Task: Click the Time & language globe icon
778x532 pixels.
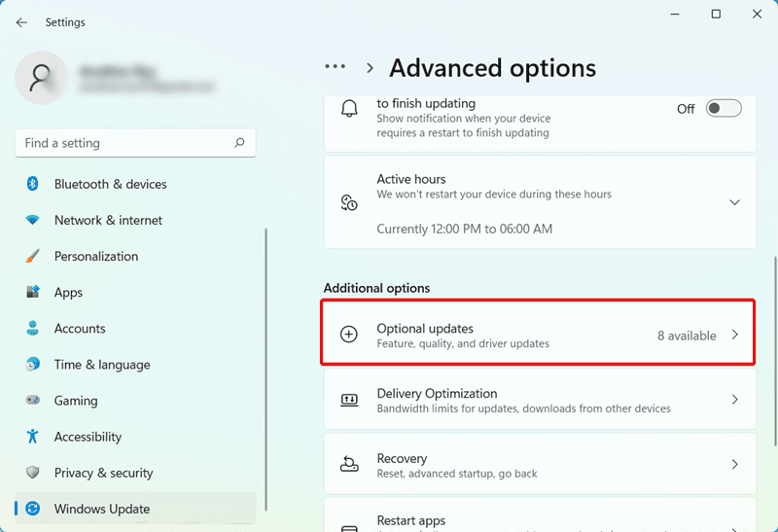Action: tap(33, 365)
